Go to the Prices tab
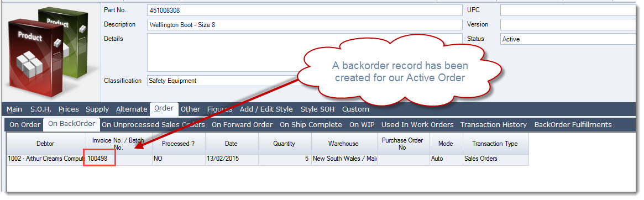Image resolution: width=644 pixels, height=200 pixels. tap(69, 109)
